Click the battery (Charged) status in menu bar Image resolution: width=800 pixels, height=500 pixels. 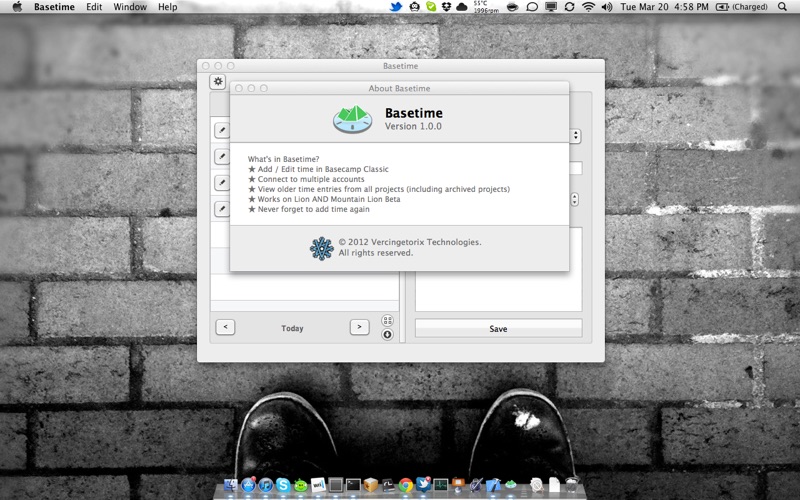(x=741, y=7)
